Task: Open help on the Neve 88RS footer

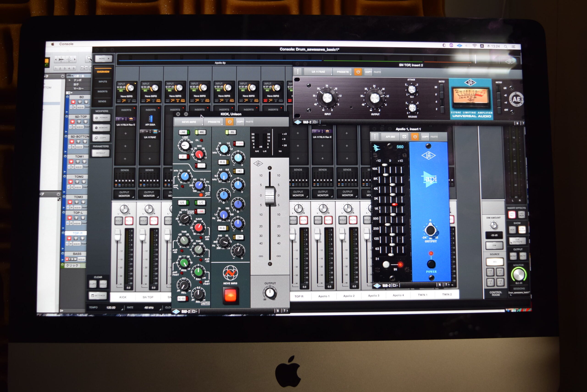Action: [284, 311]
